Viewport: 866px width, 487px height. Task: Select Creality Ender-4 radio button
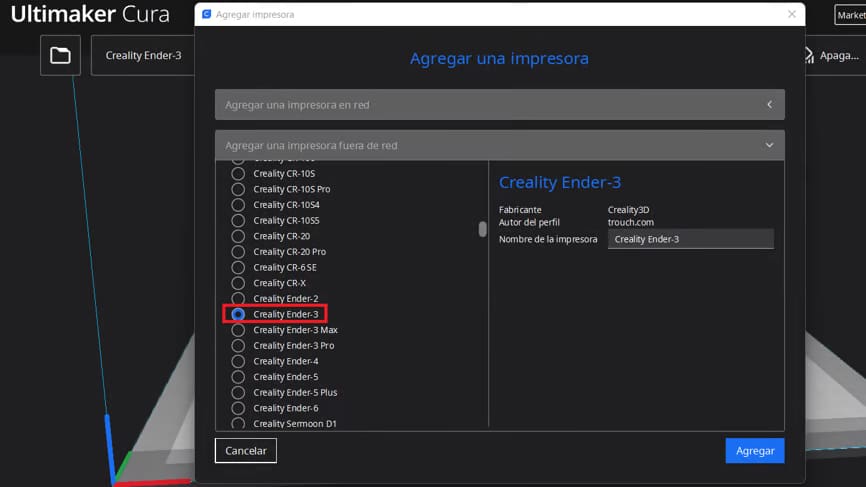pos(238,361)
